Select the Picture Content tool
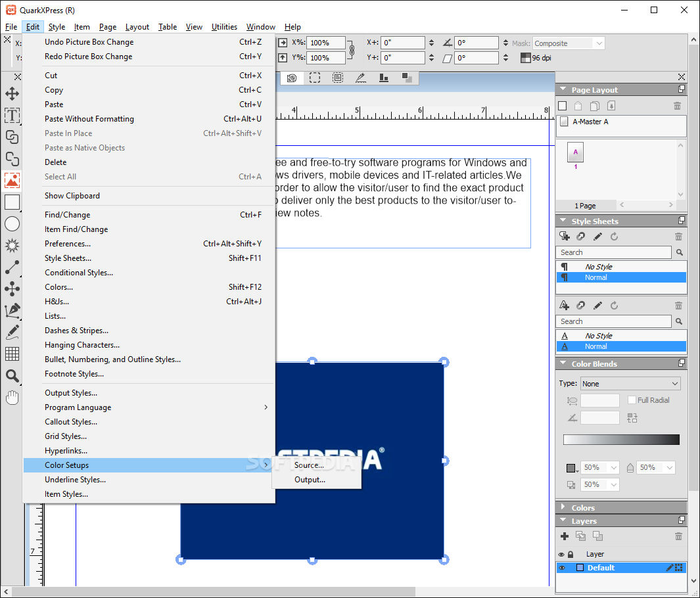The image size is (700, 598). tap(12, 180)
